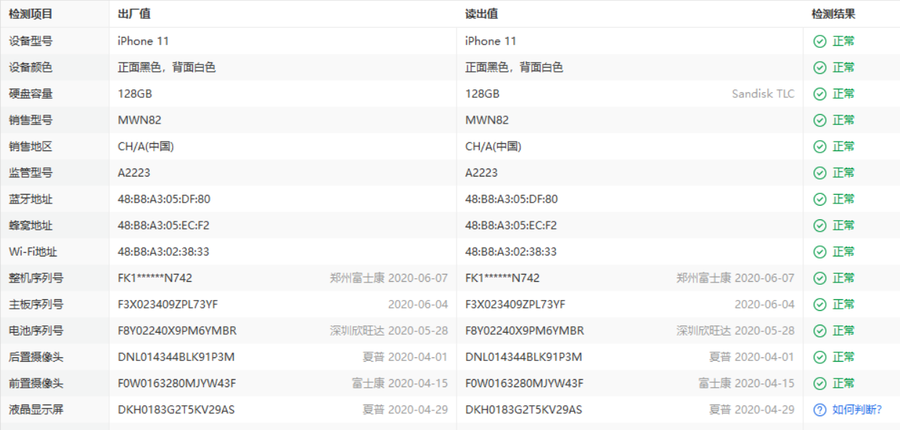Select the Wi-Fi地址 row label
Image resolution: width=900 pixels, height=430 pixels.
coord(33,252)
